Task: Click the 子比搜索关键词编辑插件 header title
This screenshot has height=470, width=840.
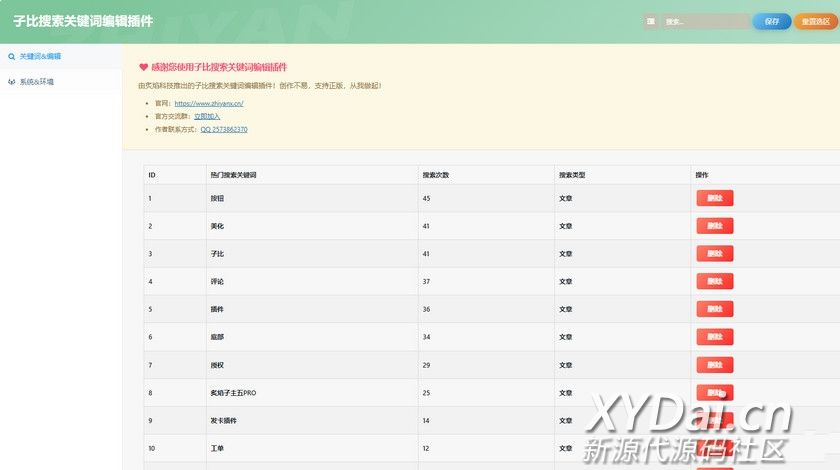Action: 83,21
